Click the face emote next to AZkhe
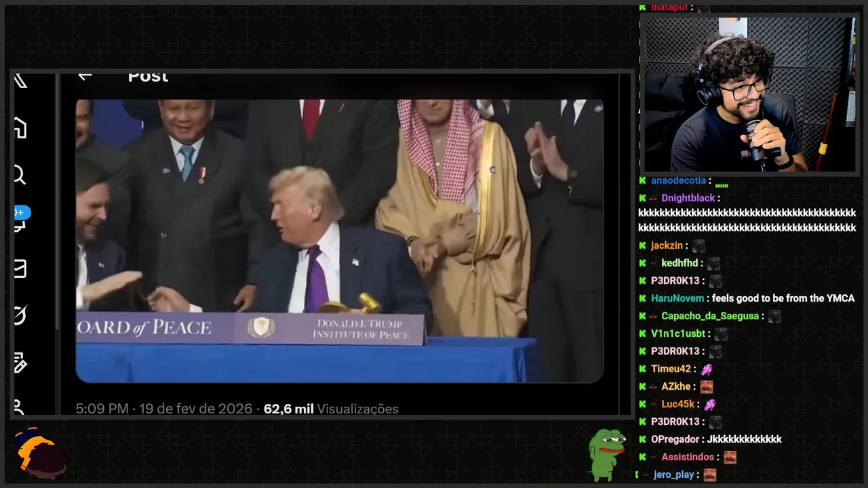 coord(707,387)
